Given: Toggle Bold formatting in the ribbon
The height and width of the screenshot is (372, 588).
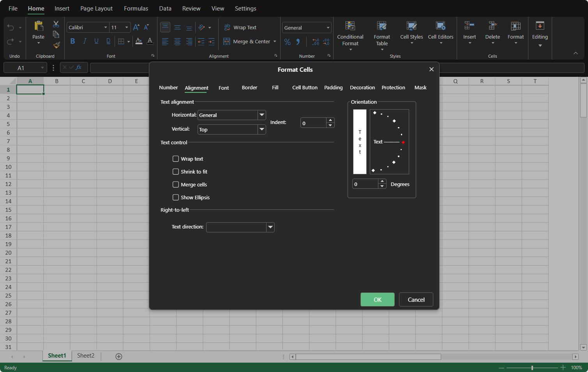Looking at the screenshot, I should pos(72,41).
